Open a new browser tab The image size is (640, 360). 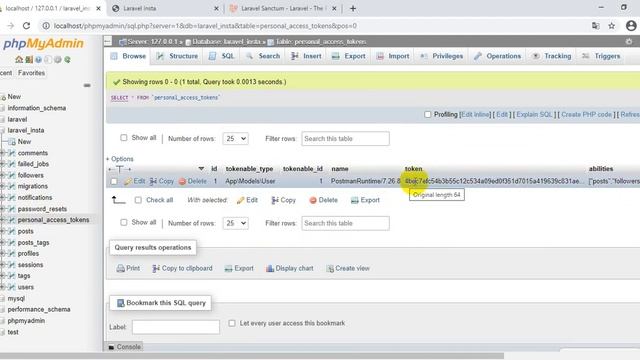click(353, 8)
